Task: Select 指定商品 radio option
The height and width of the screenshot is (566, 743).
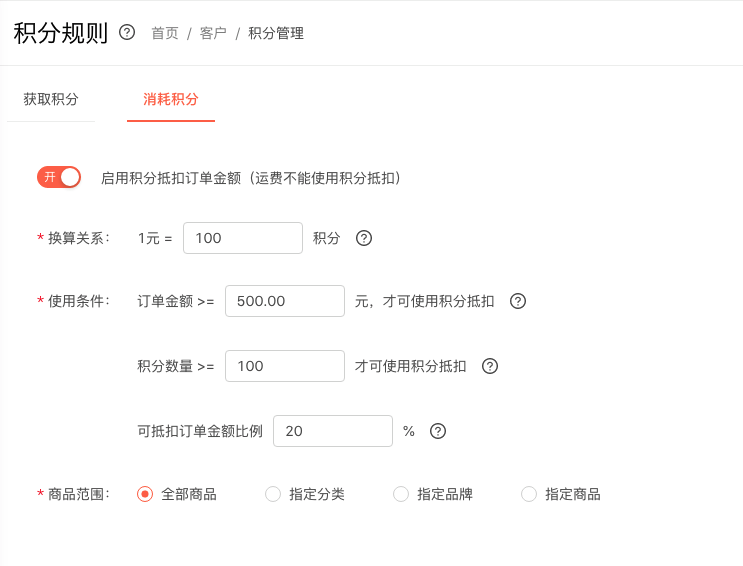Action: [x=529, y=494]
